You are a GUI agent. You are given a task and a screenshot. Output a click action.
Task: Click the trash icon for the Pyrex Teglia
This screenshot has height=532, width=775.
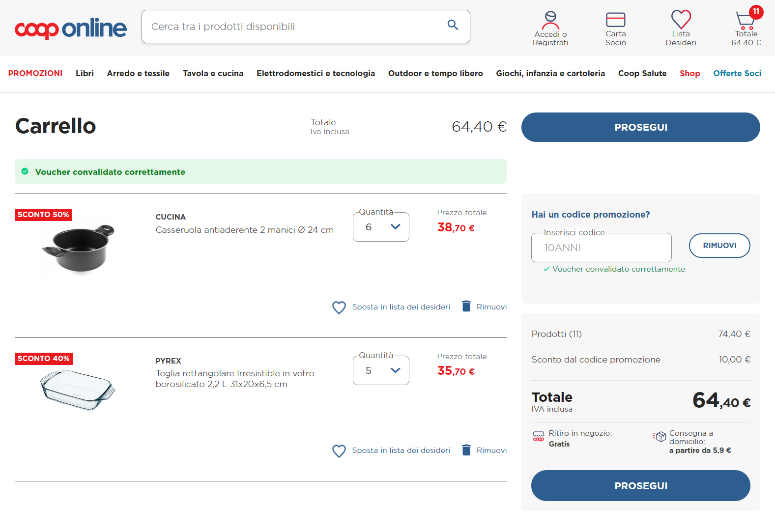(x=466, y=450)
